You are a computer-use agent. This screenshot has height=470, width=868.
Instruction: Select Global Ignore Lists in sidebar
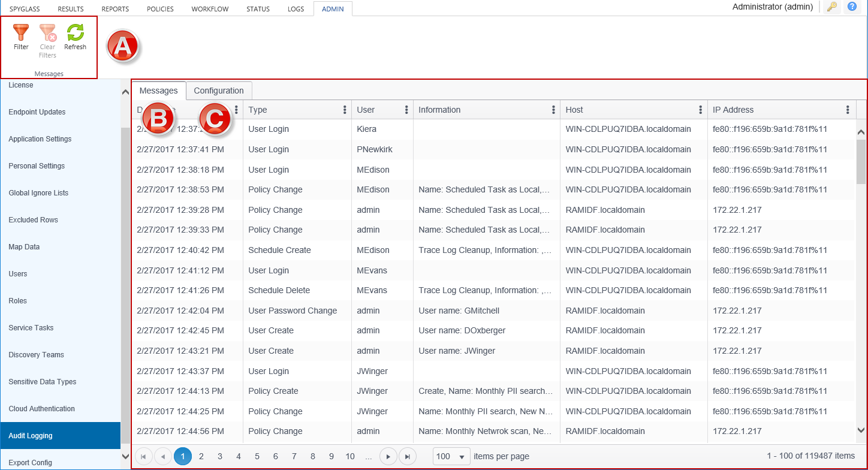point(38,193)
